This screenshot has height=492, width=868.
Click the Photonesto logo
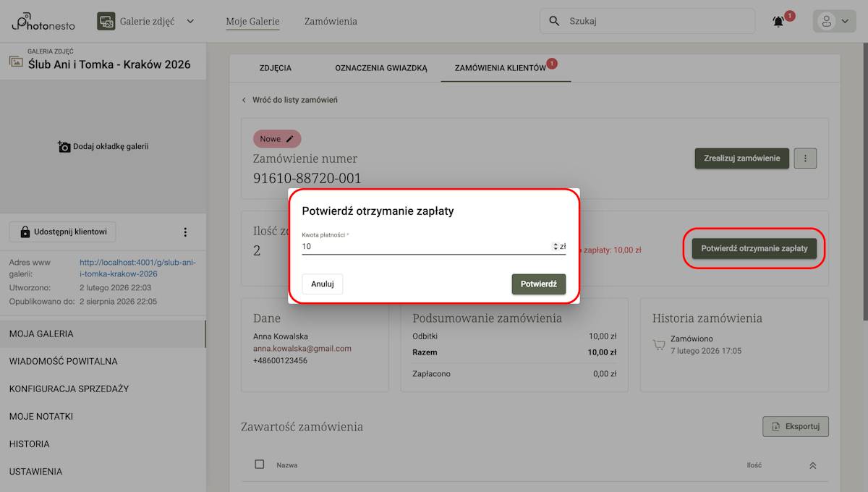tap(43, 22)
